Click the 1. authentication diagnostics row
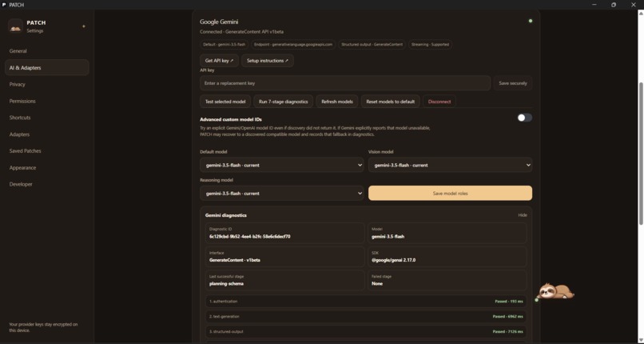 [x=366, y=302]
